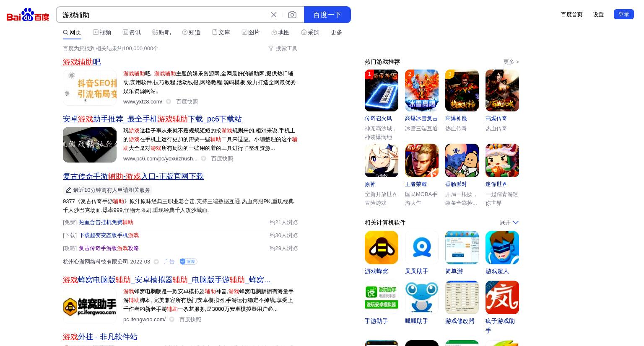Click the www.yxfz8.com/ URL text
This screenshot has height=346, width=644.
coord(143,101)
